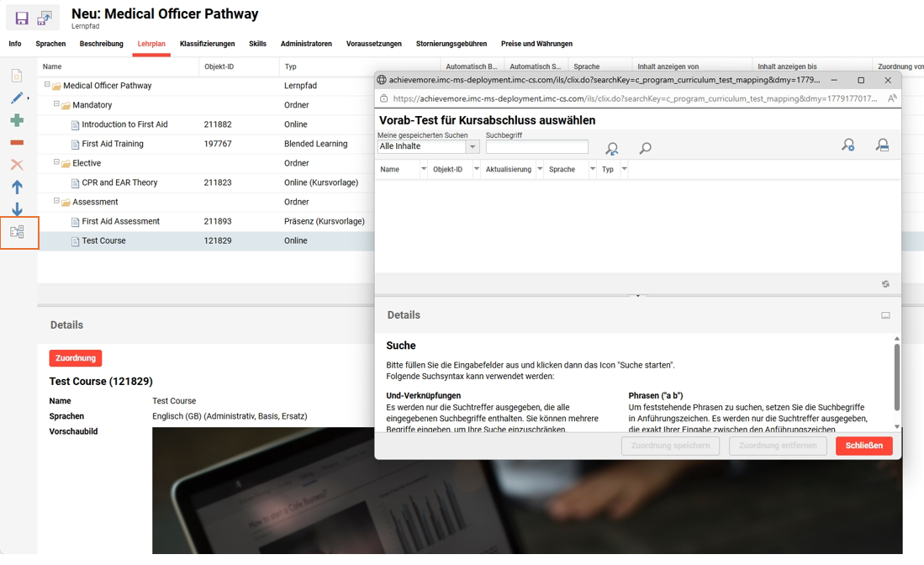Click the red Zuordnung button in Details
This screenshot has height=565, width=924.
tap(76, 358)
